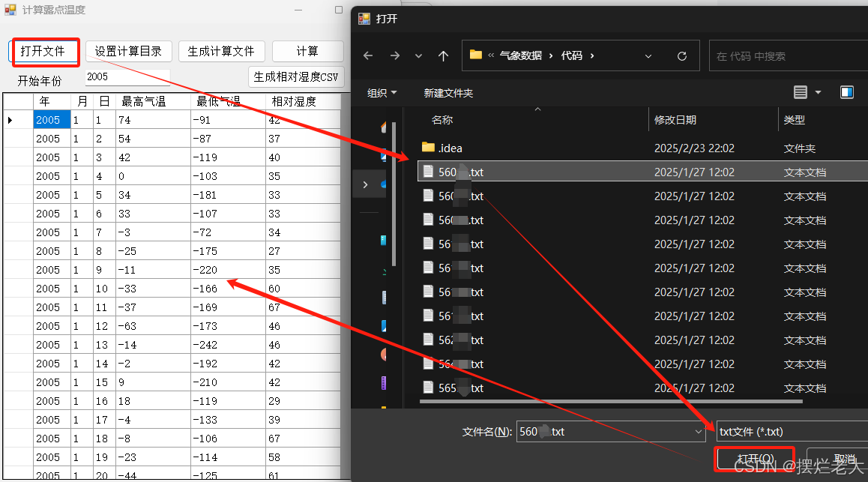Click the row selector arrow of first row

10,120
